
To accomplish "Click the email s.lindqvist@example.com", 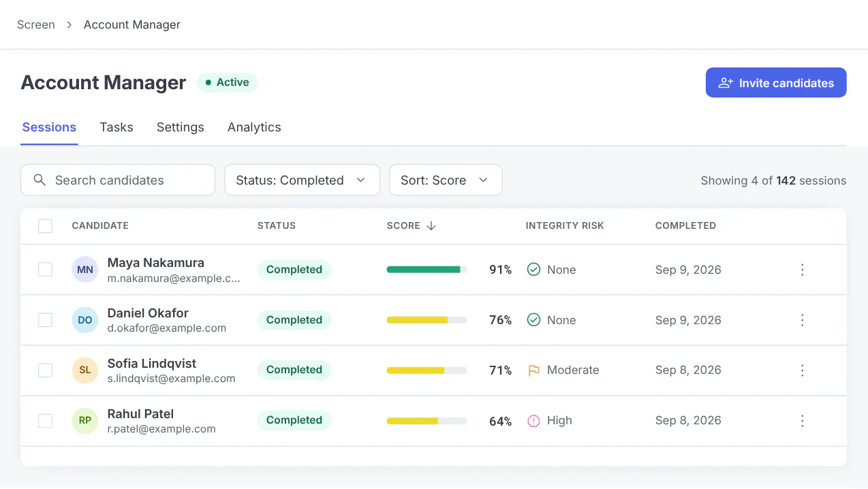I will (172, 379).
